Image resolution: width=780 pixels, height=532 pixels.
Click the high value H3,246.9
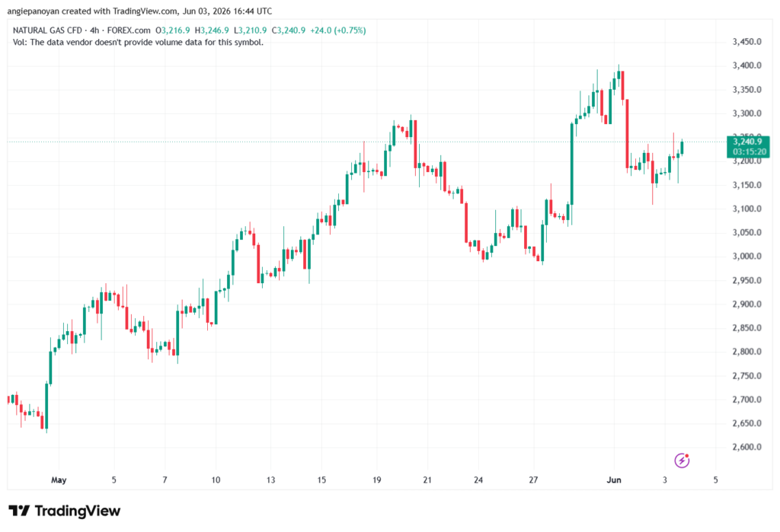[212, 30]
